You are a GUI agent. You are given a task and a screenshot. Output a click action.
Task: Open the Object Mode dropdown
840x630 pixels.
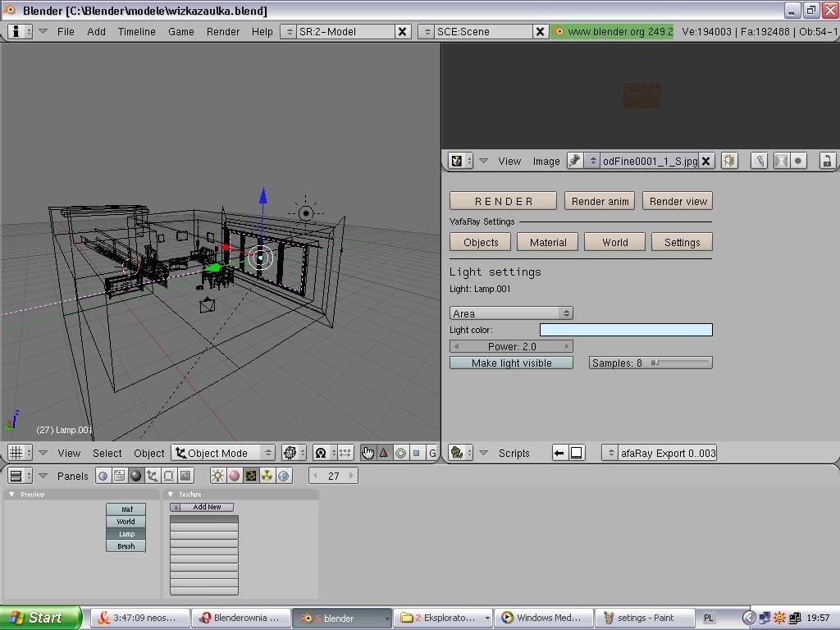point(223,453)
